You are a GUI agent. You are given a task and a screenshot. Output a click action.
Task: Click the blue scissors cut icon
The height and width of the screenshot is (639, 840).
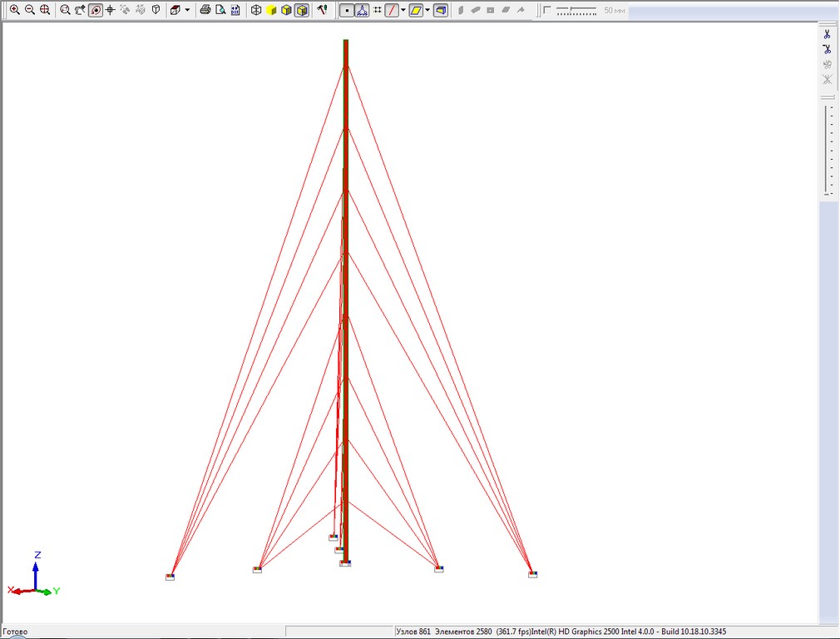[x=828, y=34]
